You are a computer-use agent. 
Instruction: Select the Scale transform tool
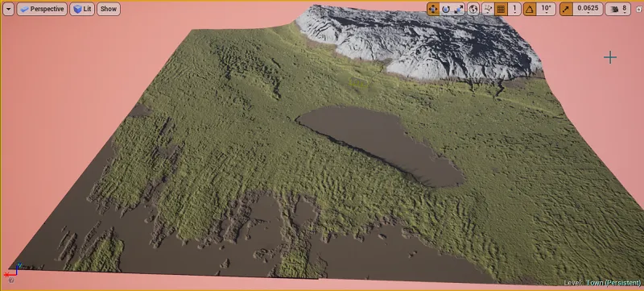[459, 9]
